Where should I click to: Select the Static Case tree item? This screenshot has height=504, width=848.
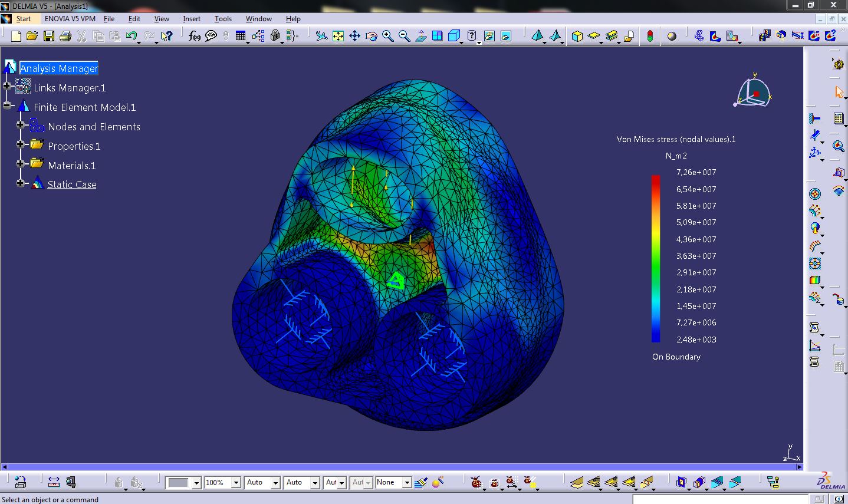72,185
